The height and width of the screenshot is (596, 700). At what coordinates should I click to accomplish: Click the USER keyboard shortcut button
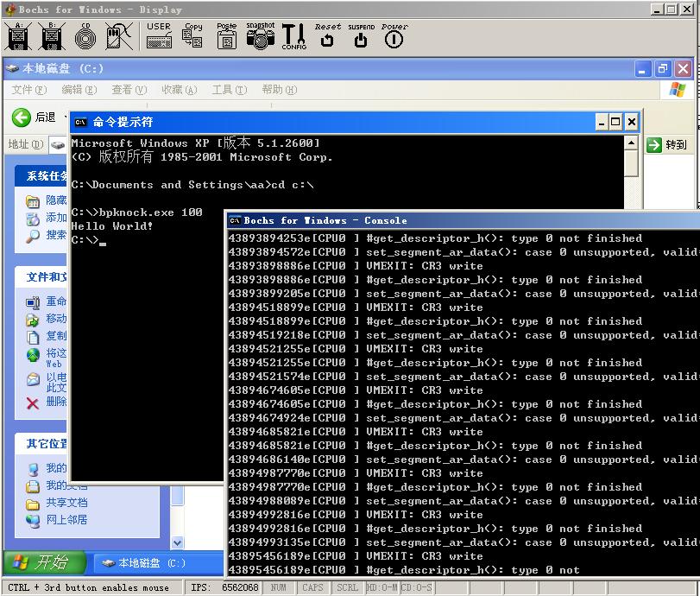(x=159, y=35)
